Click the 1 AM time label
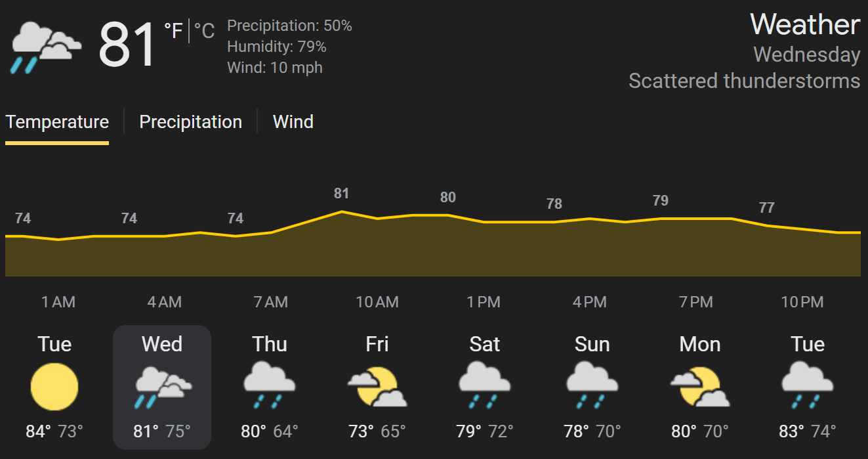 tap(58, 302)
